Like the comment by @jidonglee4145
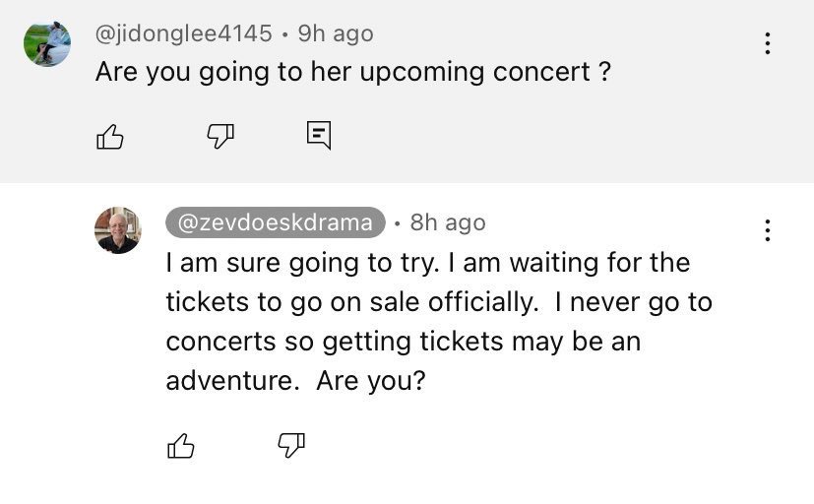Viewport: 814px width, 504px height. click(110, 137)
